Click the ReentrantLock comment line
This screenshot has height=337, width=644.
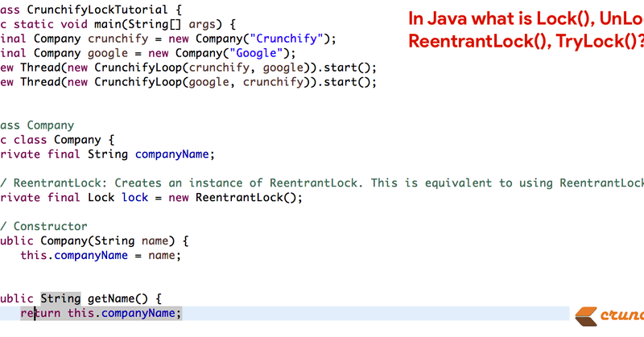point(322,183)
